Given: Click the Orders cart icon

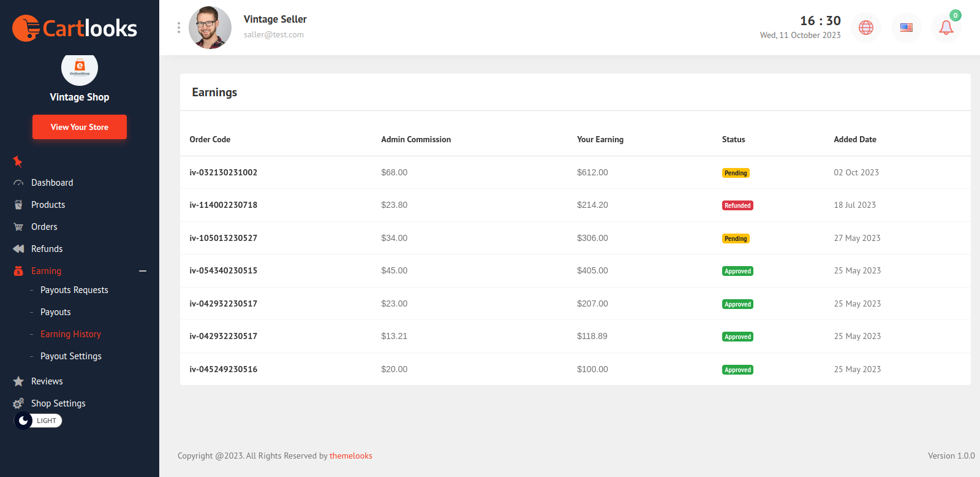Looking at the screenshot, I should coord(18,227).
